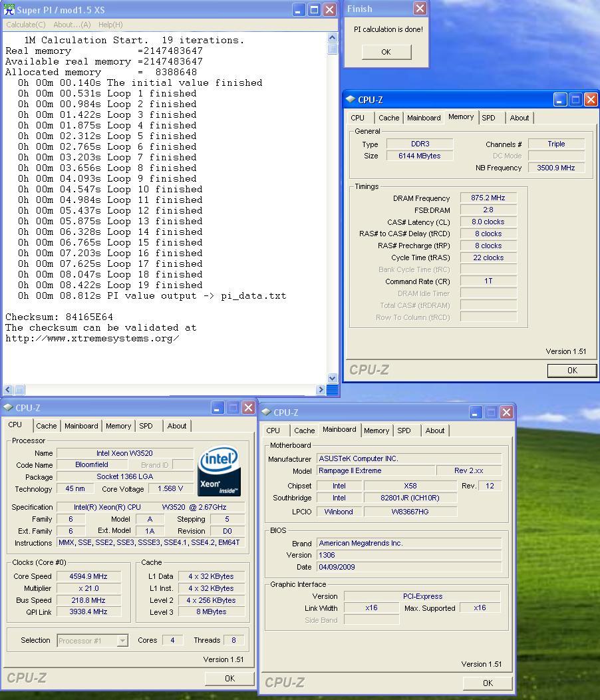Click the Core Voltage 1.568 V value
The width and height of the screenshot is (600, 700).
pos(170,489)
